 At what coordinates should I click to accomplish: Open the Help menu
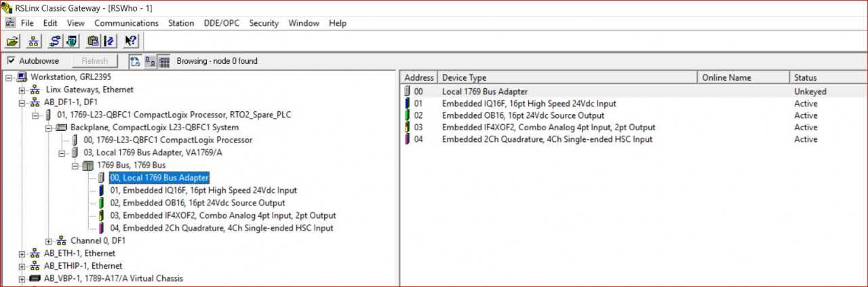[x=338, y=23]
